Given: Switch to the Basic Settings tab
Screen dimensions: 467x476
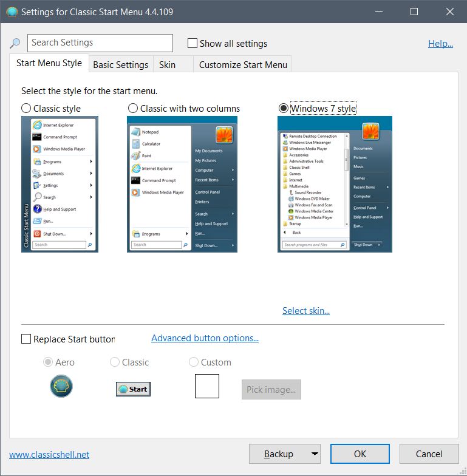Looking at the screenshot, I should click(x=120, y=64).
